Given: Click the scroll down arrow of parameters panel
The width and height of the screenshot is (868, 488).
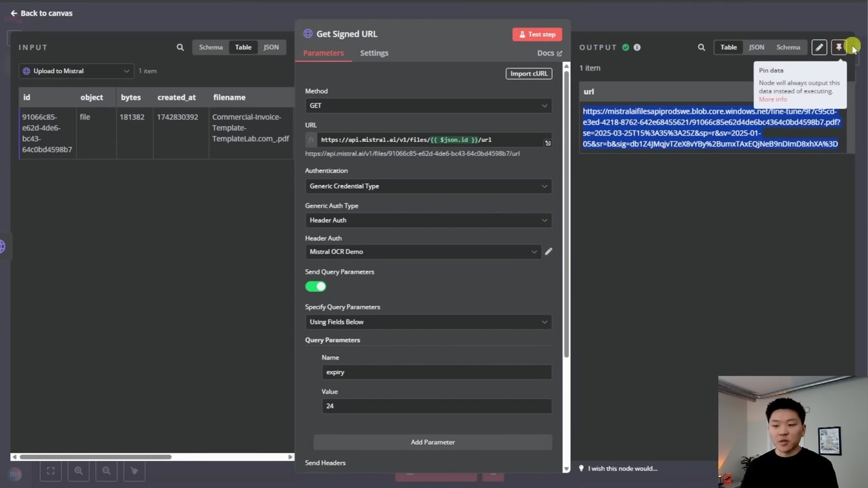Looking at the screenshot, I should pyautogui.click(x=566, y=469).
